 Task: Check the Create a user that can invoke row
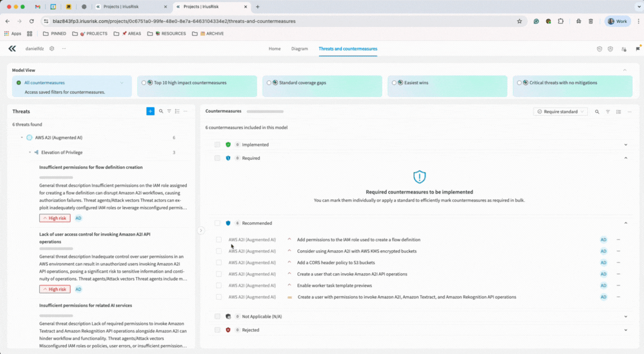(219, 274)
